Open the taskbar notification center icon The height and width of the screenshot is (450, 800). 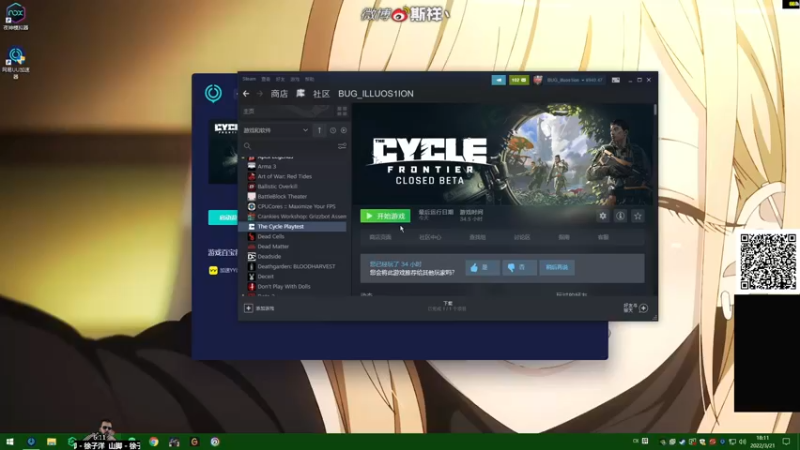(x=786, y=442)
